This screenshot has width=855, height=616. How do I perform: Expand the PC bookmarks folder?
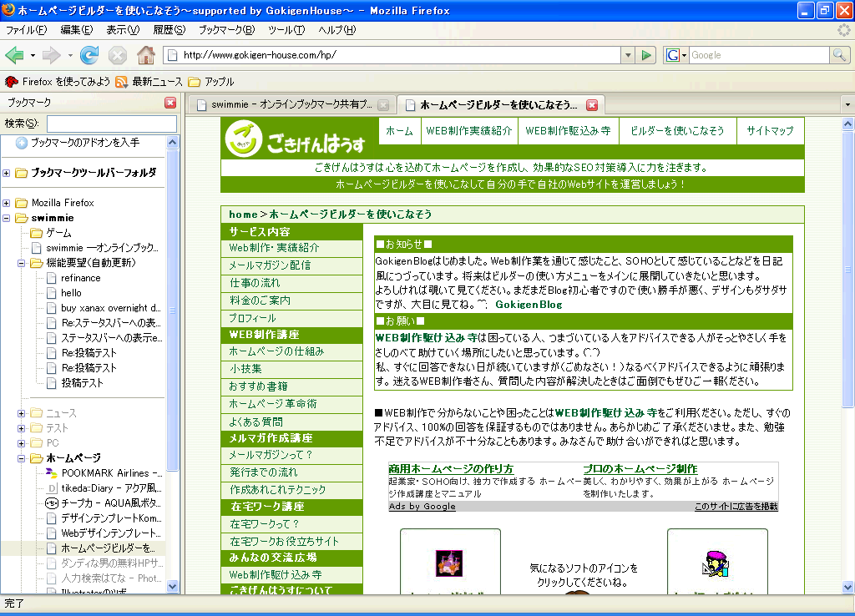click(x=21, y=443)
